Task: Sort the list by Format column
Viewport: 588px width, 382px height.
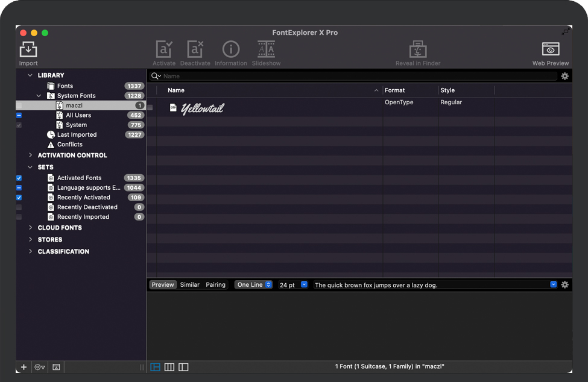Action: pyautogui.click(x=410, y=90)
